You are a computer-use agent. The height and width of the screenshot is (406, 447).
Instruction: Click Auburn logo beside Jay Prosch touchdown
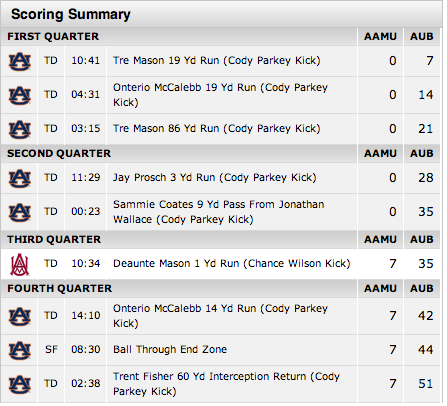(20, 178)
